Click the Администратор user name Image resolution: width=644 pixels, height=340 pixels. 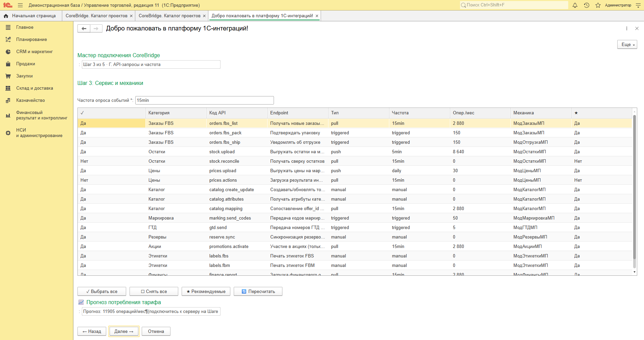point(618,5)
